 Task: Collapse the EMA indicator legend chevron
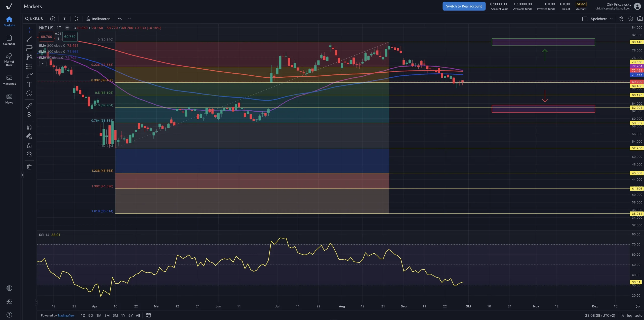click(43, 64)
